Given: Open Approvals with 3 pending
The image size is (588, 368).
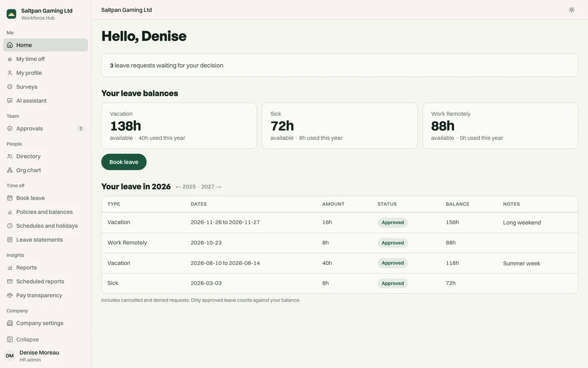Looking at the screenshot, I should [x=46, y=129].
